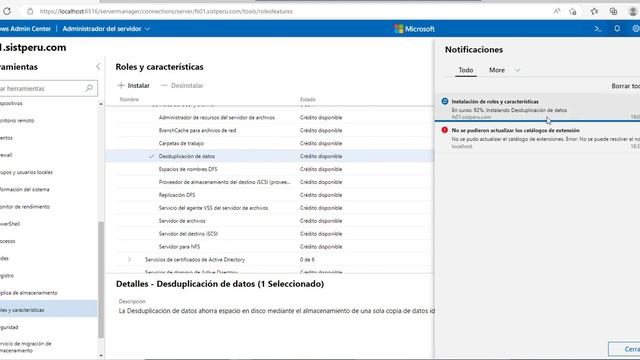Open the catálogos de extensión error notification

(537, 138)
